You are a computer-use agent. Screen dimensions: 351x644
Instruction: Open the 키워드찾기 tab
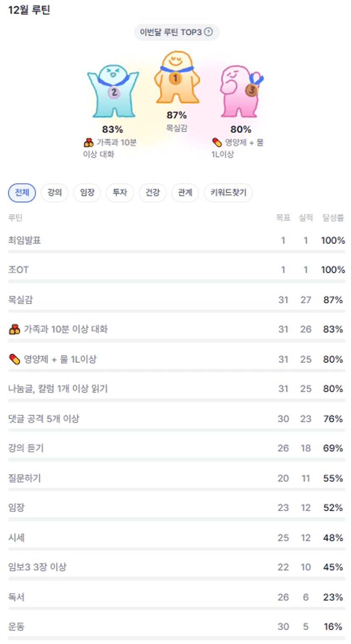(228, 193)
